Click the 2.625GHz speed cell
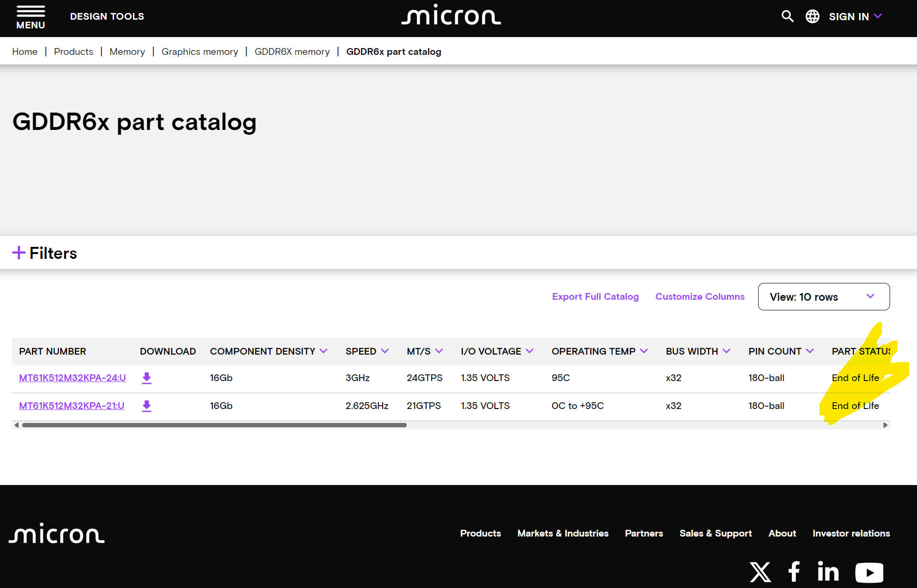This screenshot has width=917, height=588. click(x=367, y=406)
